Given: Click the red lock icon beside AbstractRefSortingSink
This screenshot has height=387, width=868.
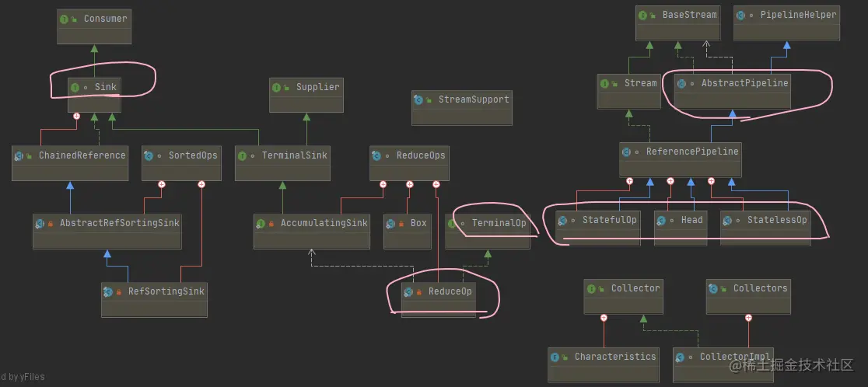Looking at the screenshot, I should [x=51, y=224].
